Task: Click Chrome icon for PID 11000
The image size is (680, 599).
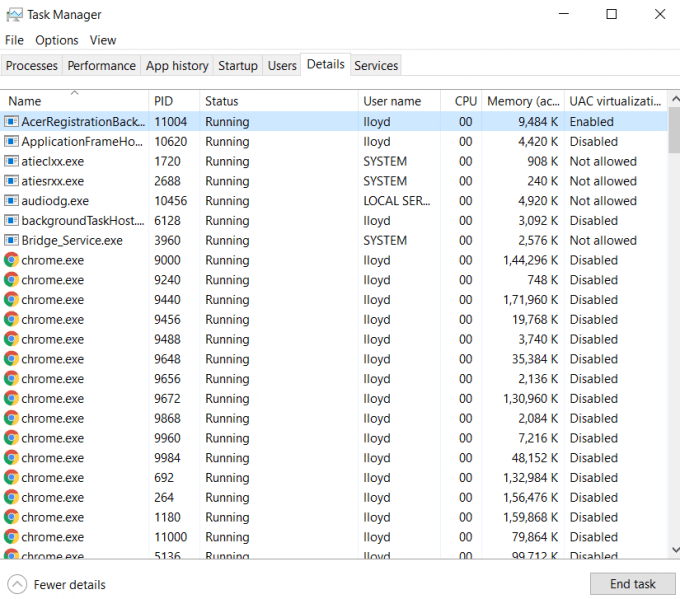Action: click(x=11, y=537)
